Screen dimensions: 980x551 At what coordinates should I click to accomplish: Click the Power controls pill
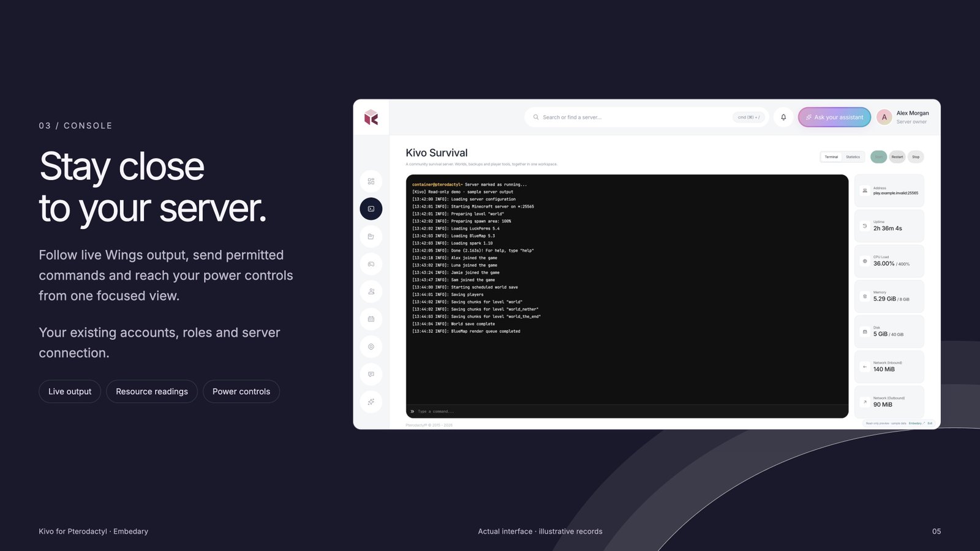(x=241, y=391)
